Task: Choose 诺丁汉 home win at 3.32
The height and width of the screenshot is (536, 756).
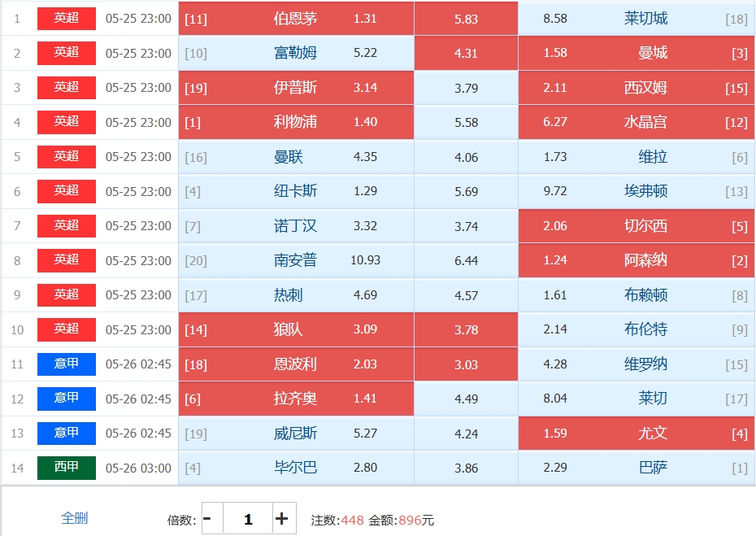Action: pos(296,226)
